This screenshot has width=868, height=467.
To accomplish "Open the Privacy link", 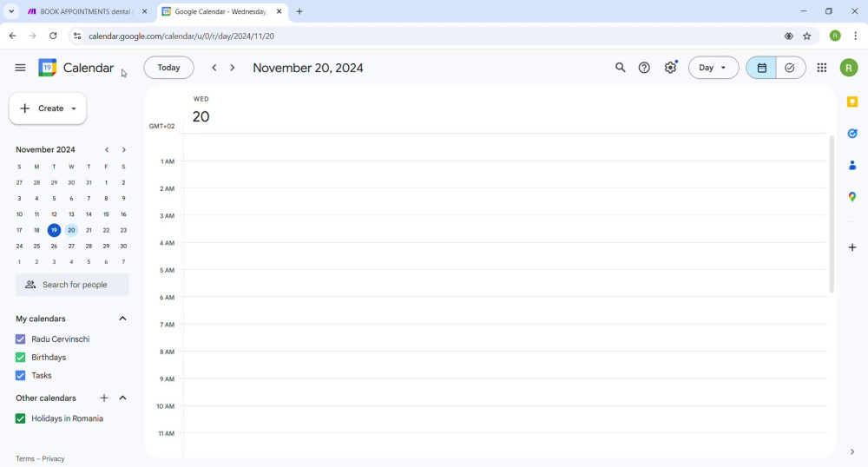I will pos(53,458).
